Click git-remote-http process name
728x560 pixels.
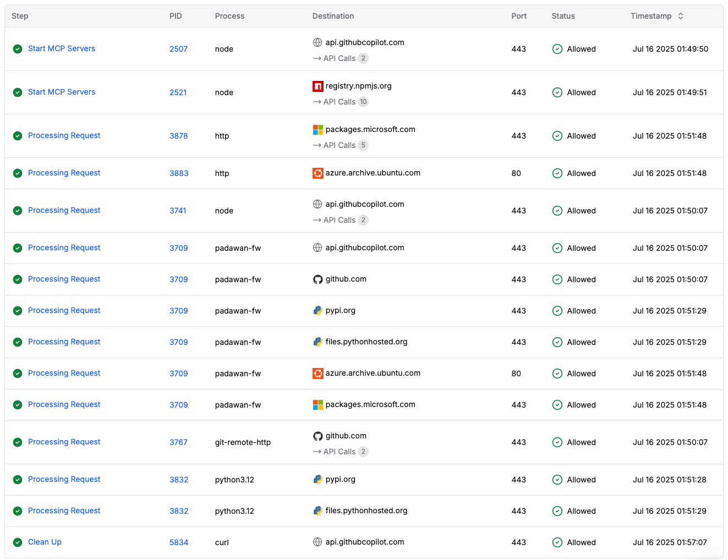pos(243,442)
